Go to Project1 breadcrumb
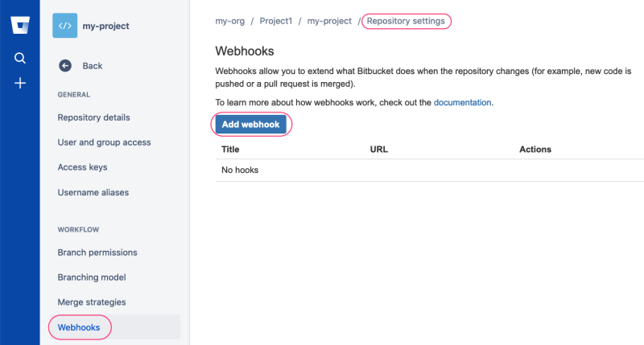The width and height of the screenshot is (644, 345). click(279, 21)
